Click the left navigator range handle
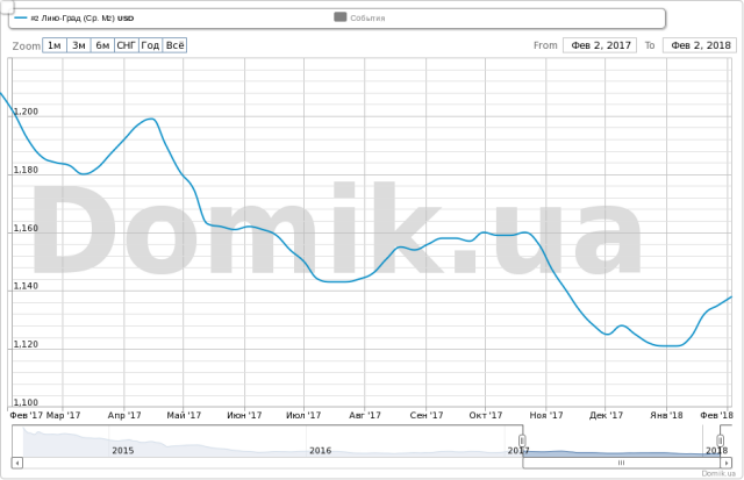 pos(522,441)
